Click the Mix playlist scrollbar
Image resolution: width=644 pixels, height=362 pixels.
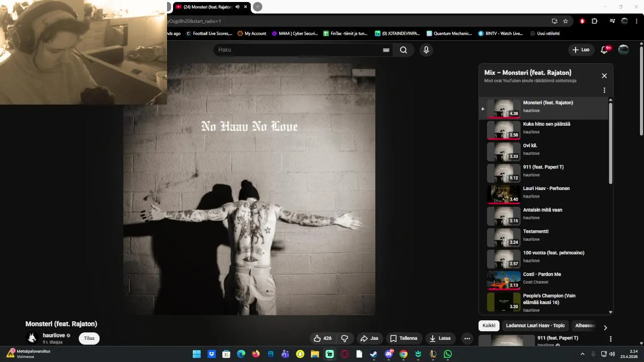click(x=611, y=143)
